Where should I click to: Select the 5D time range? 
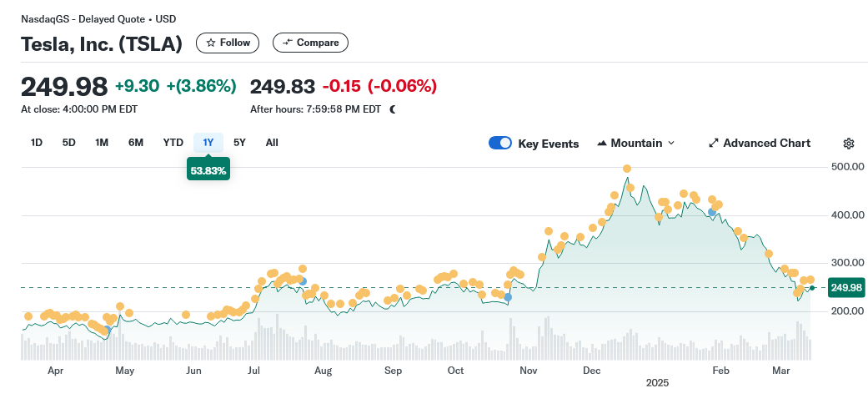pyautogui.click(x=68, y=143)
